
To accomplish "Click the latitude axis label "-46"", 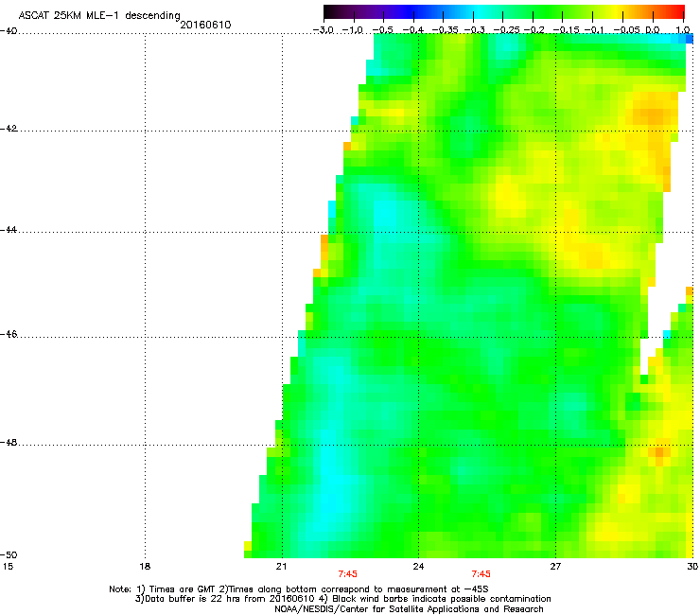I will 9,335.
